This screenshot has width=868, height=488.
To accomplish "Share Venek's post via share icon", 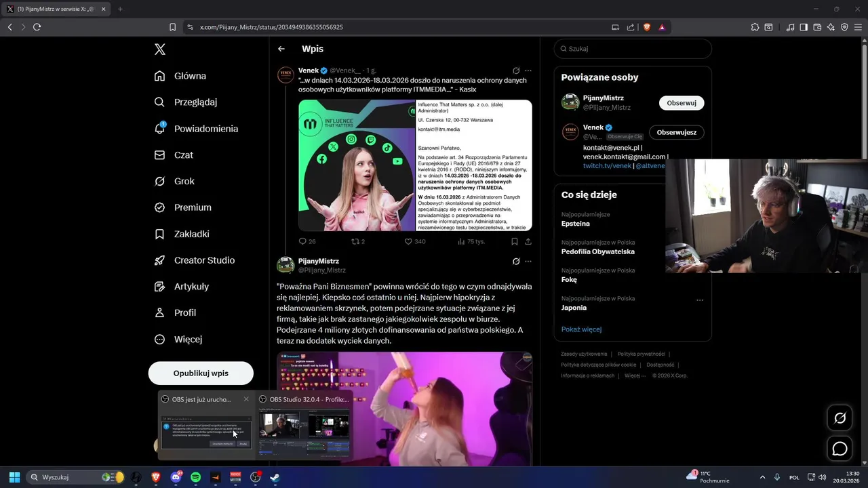I will 528,241.
